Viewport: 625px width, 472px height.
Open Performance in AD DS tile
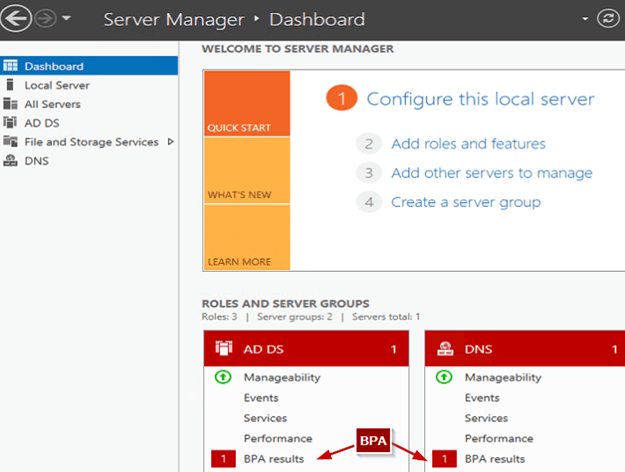coord(278,439)
